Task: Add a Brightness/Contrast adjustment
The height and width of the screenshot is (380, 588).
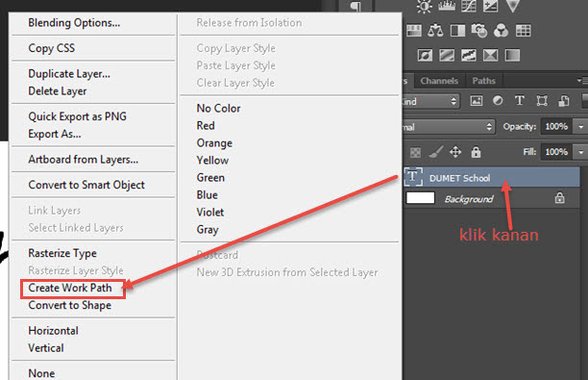Action: (x=424, y=6)
